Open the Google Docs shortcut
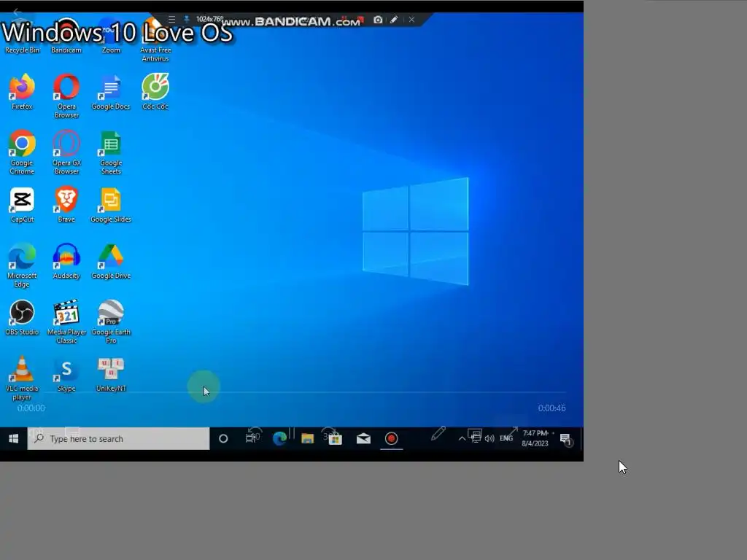The height and width of the screenshot is (560, 747). 111,93
